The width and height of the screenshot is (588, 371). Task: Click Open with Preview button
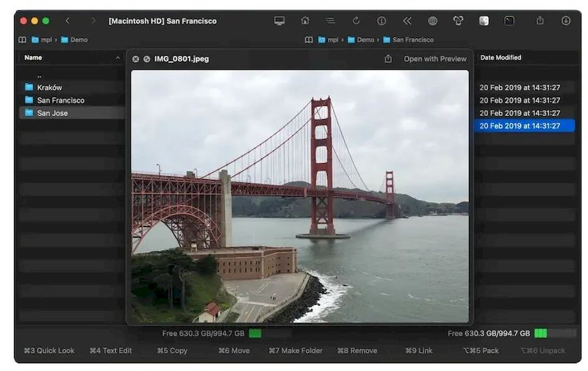(x=434, y=59)
